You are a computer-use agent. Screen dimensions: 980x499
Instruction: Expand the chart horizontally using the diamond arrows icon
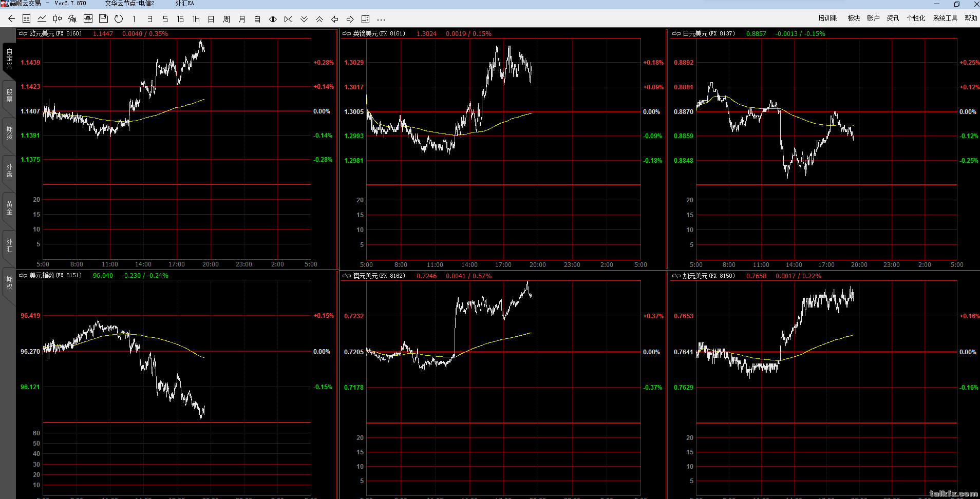(273, 19)
